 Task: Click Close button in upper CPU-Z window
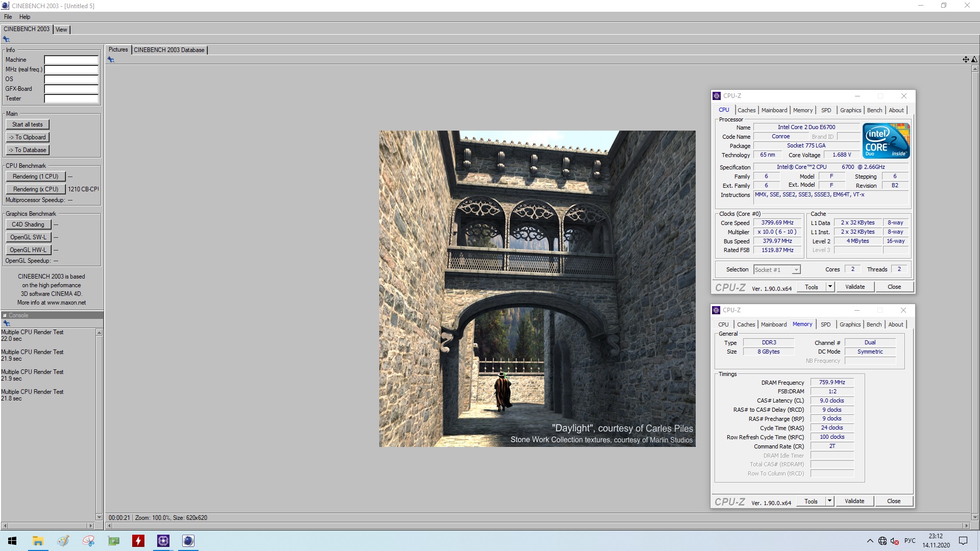coord(894,287)
